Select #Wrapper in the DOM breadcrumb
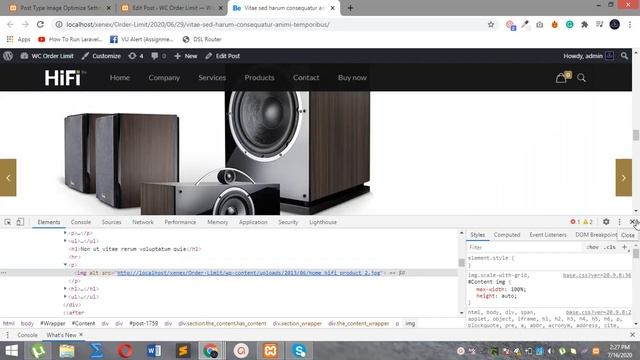This screenshot has width=640, height=360. coord(53,323)
